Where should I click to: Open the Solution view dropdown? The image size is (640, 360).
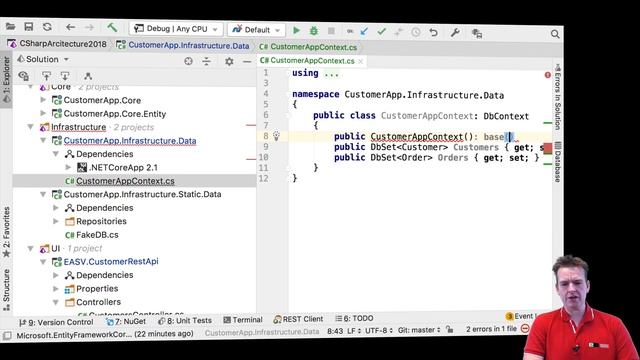pyautogui.click(x=42, y=59)
